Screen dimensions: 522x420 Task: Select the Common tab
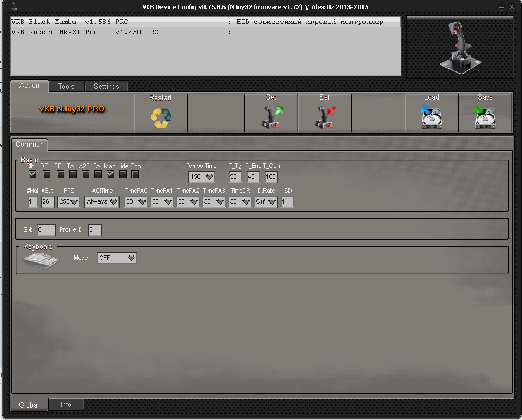click(x=30, y=145)
